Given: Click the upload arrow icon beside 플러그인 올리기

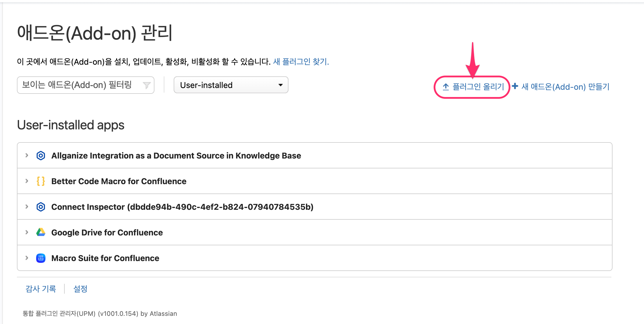Looking at the screenshot, I should click(x=446, y=87).
